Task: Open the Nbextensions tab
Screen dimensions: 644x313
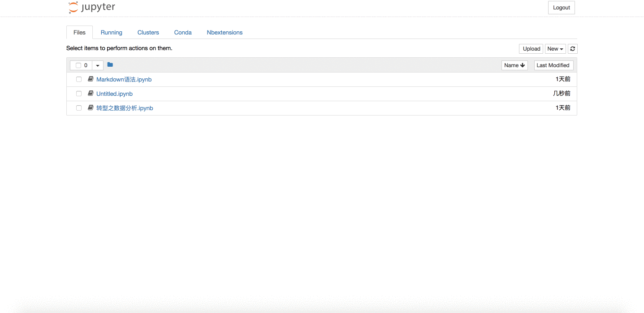Action: pos(225,32)
